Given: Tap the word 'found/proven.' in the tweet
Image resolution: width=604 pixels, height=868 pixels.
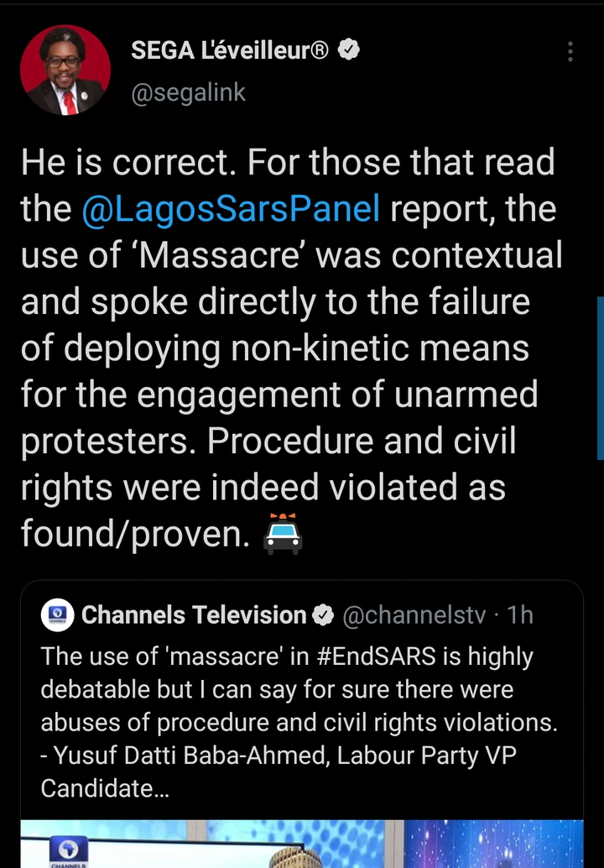Looking at the screenshot, I should [136, 534].
